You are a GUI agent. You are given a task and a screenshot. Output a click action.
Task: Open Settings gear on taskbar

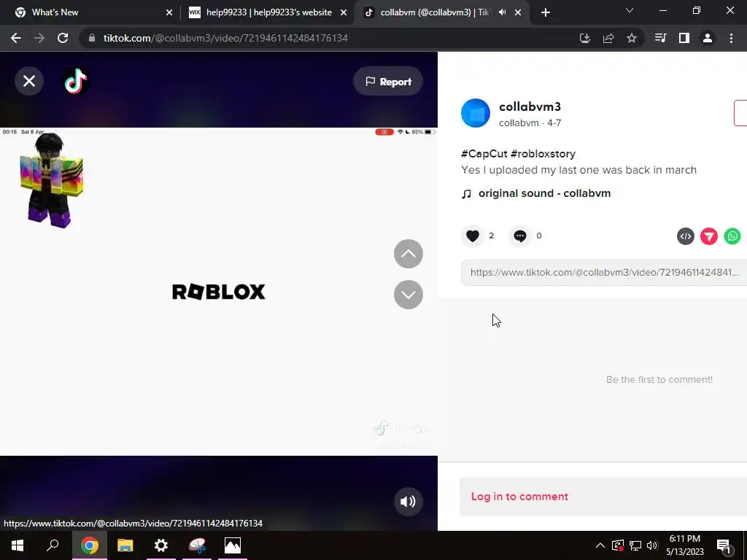[x=161, y=545]
